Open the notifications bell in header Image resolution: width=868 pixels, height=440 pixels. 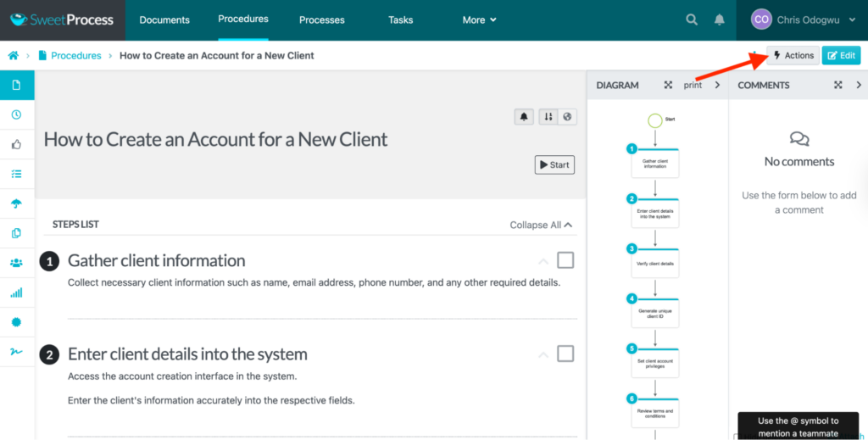(719, 19)
